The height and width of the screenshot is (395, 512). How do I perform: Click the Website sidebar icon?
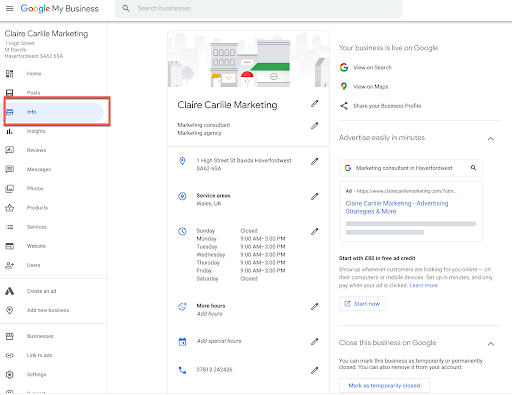tap(10, 246)
